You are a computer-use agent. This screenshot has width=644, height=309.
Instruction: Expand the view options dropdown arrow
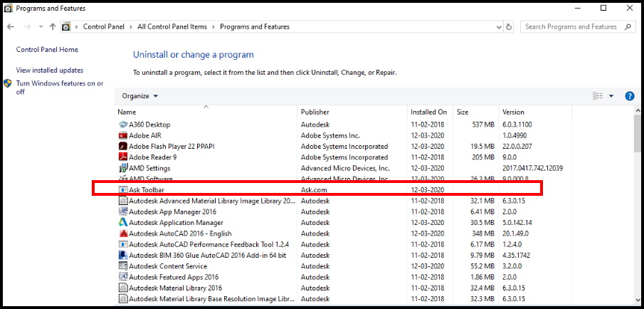coord(611,95)
